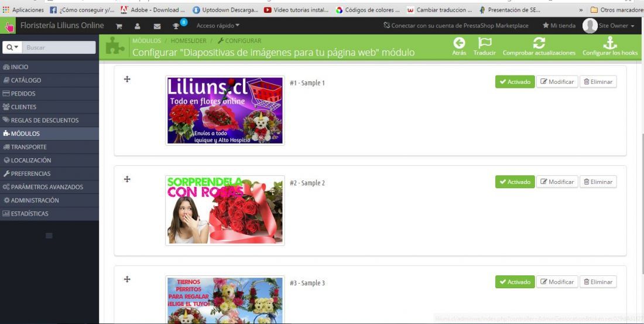This screenshot has height=324, width=644.
Task: Open Site Owner account dropdown
Action: 616,26
